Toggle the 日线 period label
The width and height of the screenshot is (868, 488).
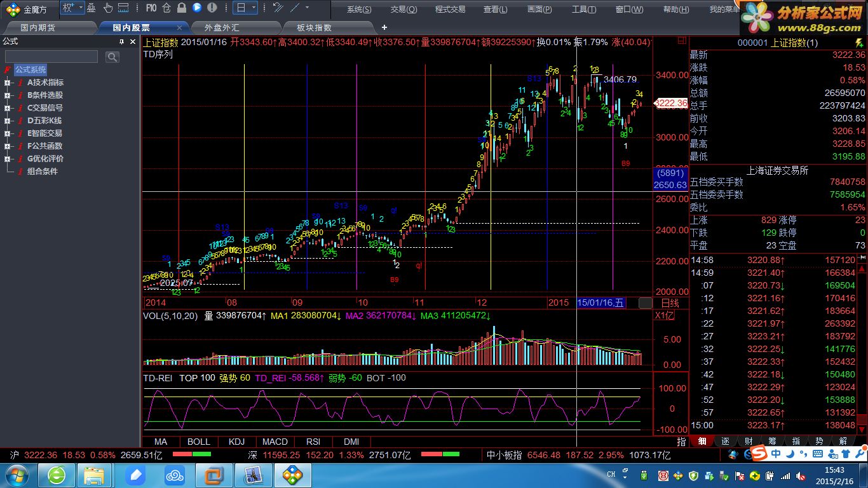tap(670, 303)
